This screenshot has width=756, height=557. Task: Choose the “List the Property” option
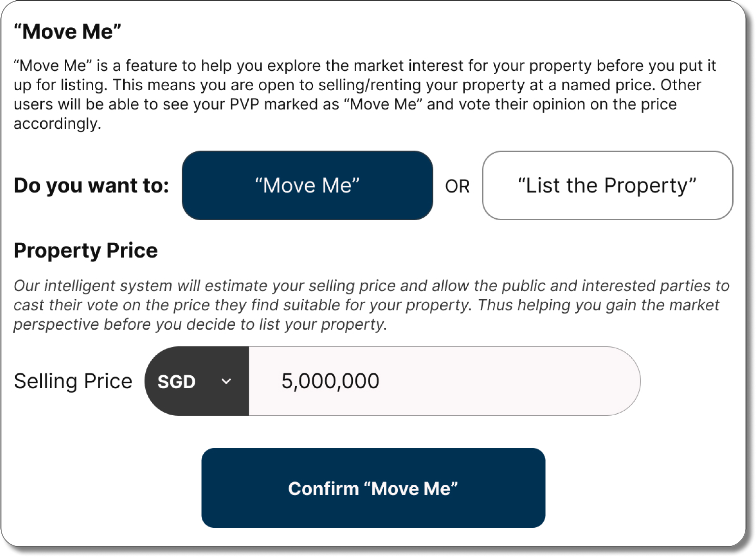point(607,185)
